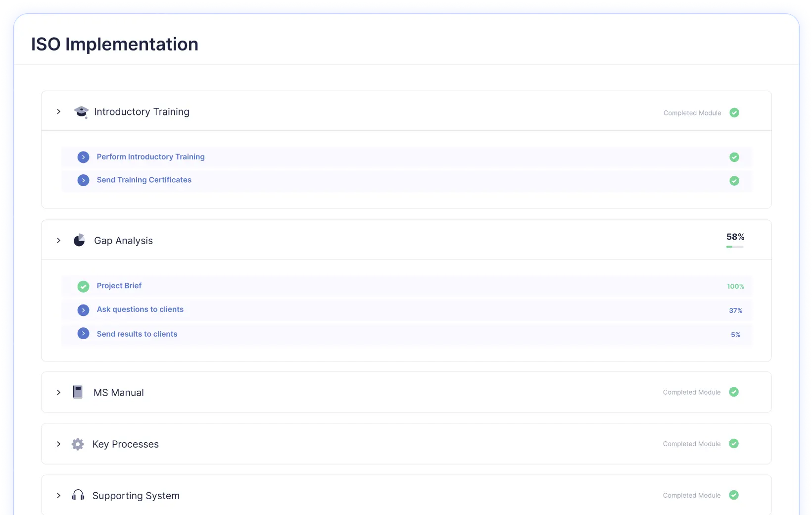Click the graduation cap icon for Introductory Training

click(x=80, y=111)
